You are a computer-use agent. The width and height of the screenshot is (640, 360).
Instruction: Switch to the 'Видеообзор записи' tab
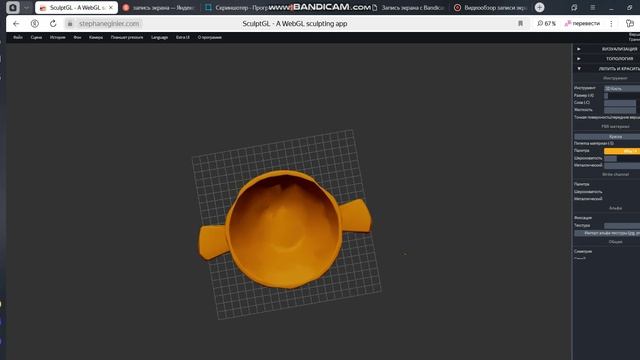point(490,8)
